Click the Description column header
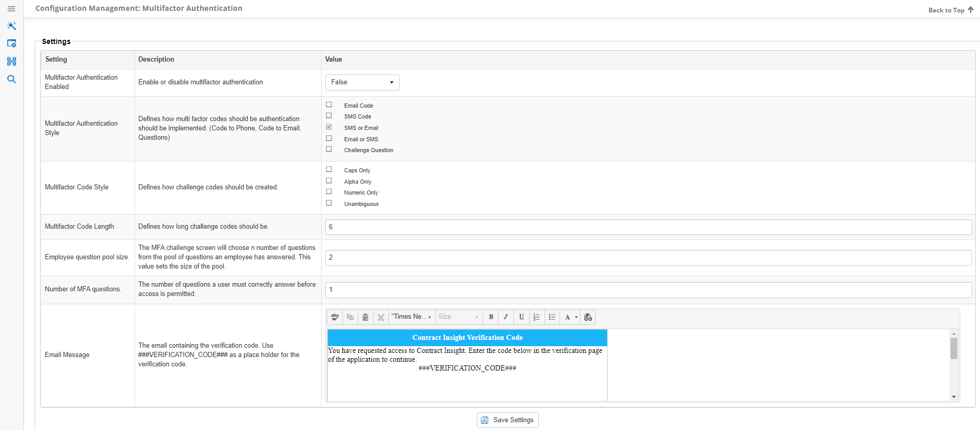 click(156, 60)
